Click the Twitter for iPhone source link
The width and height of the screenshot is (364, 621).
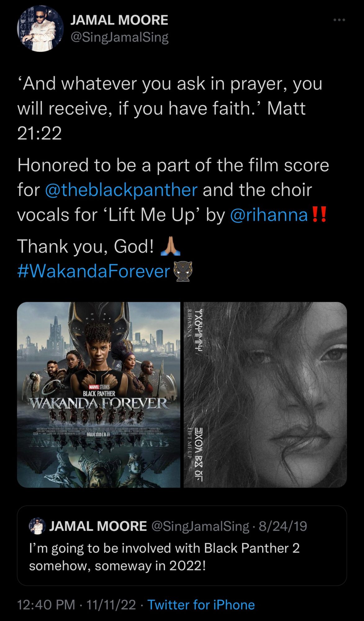201,605
